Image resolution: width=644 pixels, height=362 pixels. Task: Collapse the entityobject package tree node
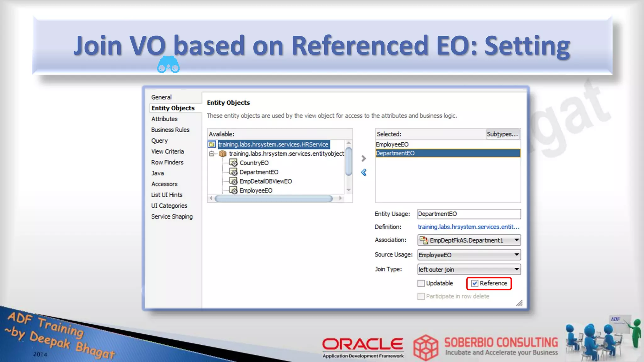click(x=212, y=154)
